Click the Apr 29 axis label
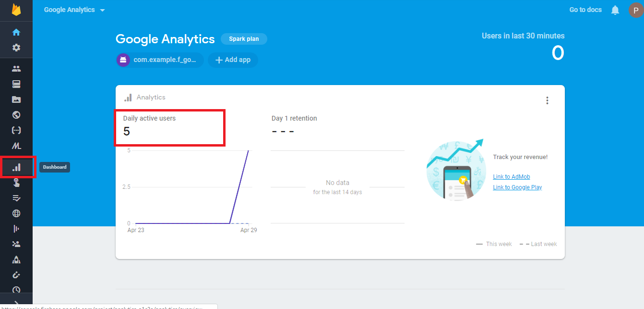Screen dimensions: 644x309 pos(249,230)
